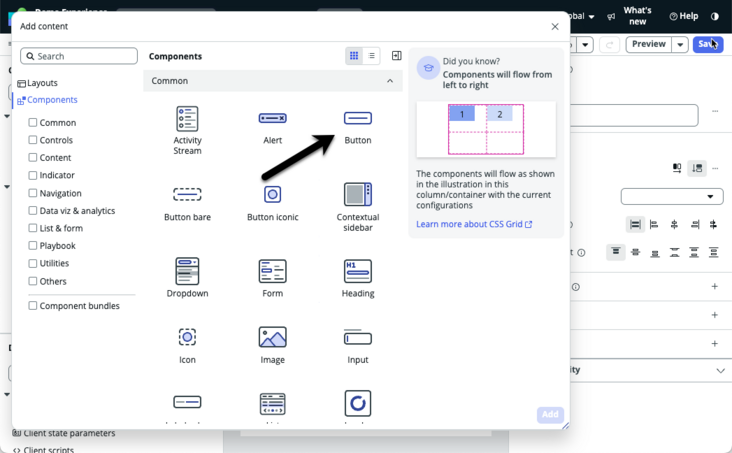Screen dimensions: 732x453
Task: Open the empty combo box in right panel
Action: click(672, 197)
